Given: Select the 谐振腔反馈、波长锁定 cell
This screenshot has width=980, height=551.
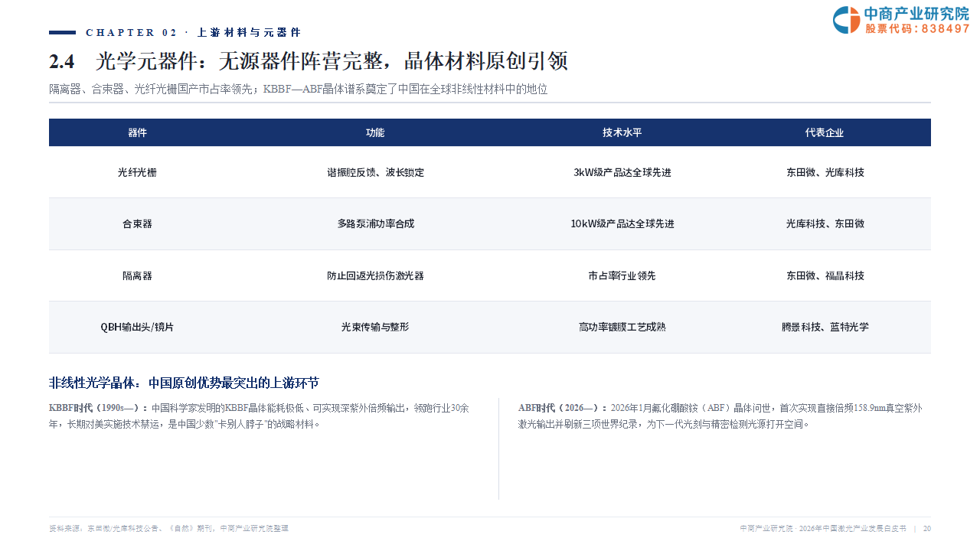Looking at the screenshot, I should tap(375, 173).
